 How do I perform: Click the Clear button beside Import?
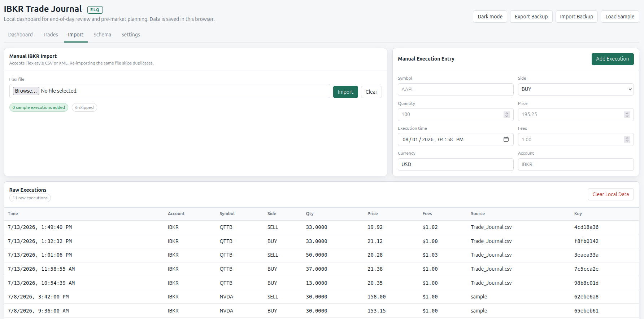(371, 92)
